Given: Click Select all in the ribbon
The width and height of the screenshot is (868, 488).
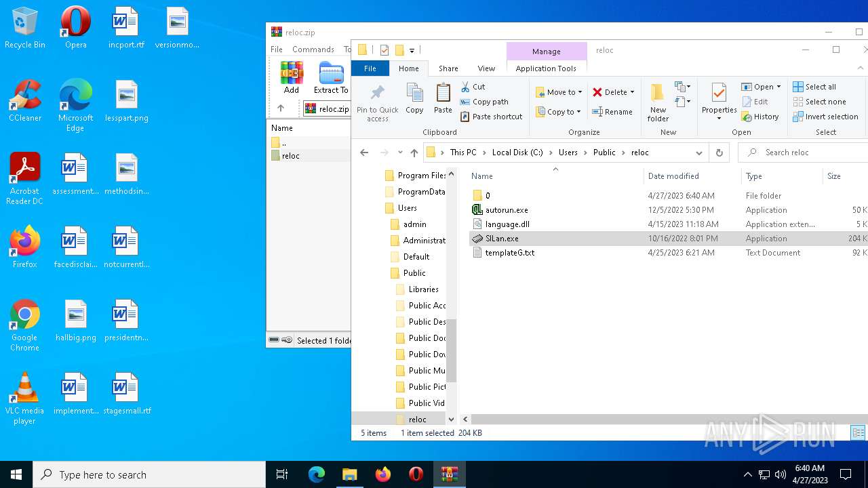Looking at the screenshot, I should pos(814,87).
